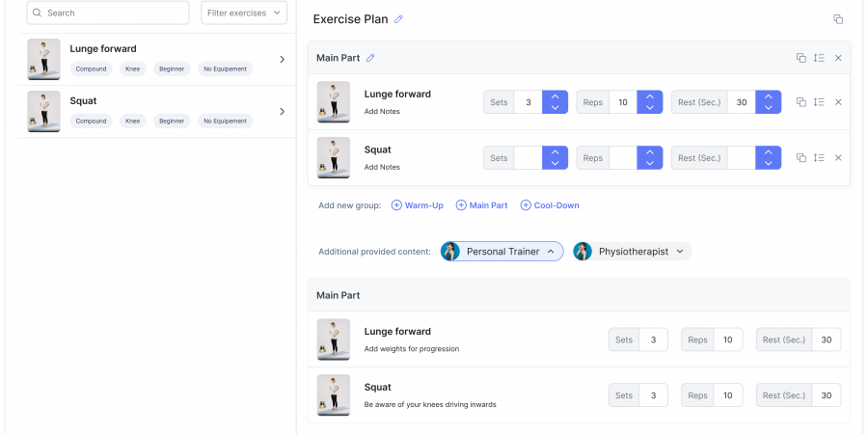Add a new Warm-Up group
Viewport: 868px width, 434px height.
(x=418, y=205)
